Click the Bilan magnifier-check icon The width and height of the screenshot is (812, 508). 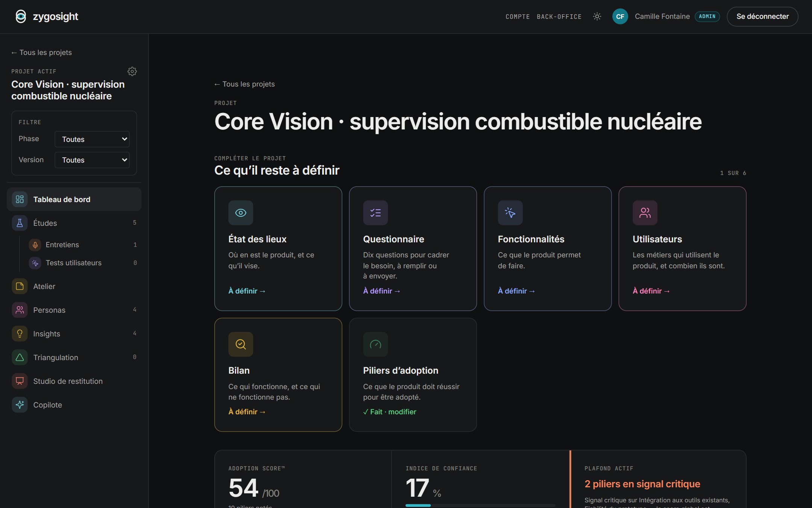pos(241,344)
